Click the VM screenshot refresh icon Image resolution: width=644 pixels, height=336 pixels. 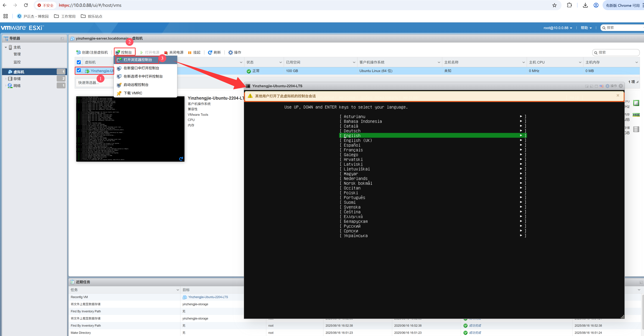point(181,159)
